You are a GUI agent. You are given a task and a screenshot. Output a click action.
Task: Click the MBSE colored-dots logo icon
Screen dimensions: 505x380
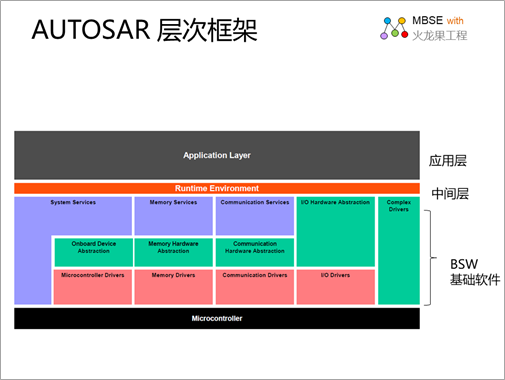click(394, 28)
